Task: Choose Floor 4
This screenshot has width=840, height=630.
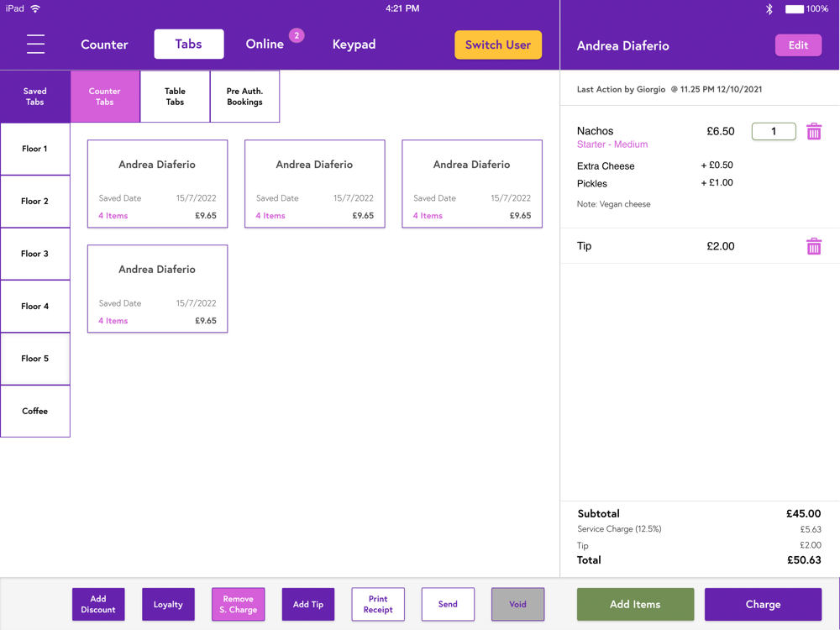Action: pyautogui.click(x=34, y=307)
